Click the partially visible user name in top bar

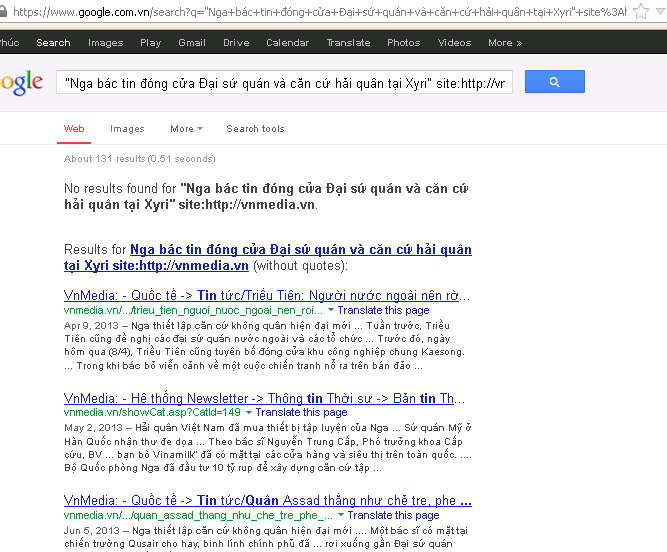[9, 43]
